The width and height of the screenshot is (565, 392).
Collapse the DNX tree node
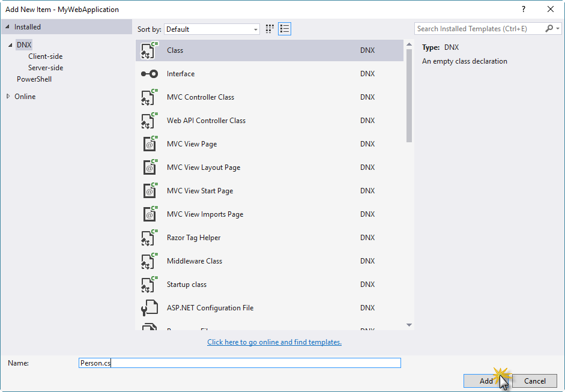point(10,45)
